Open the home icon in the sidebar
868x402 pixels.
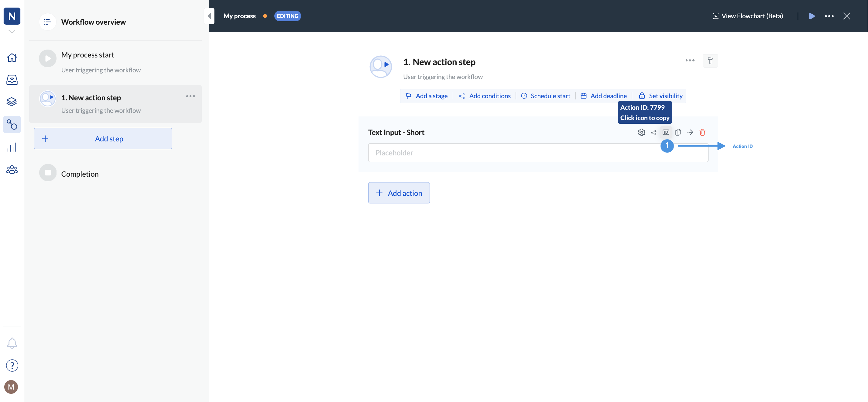[x=12, y=57]
